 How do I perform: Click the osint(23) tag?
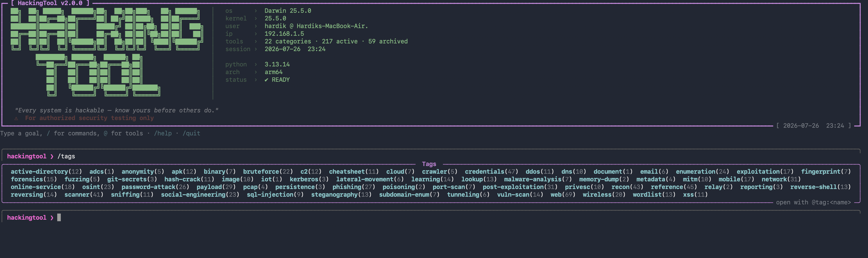98,187
